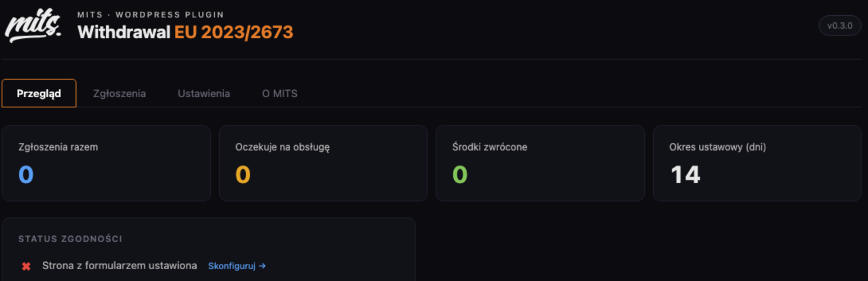Click Strona z formularzem ustawiona text
868x281 pixels.
click(119, 266)
